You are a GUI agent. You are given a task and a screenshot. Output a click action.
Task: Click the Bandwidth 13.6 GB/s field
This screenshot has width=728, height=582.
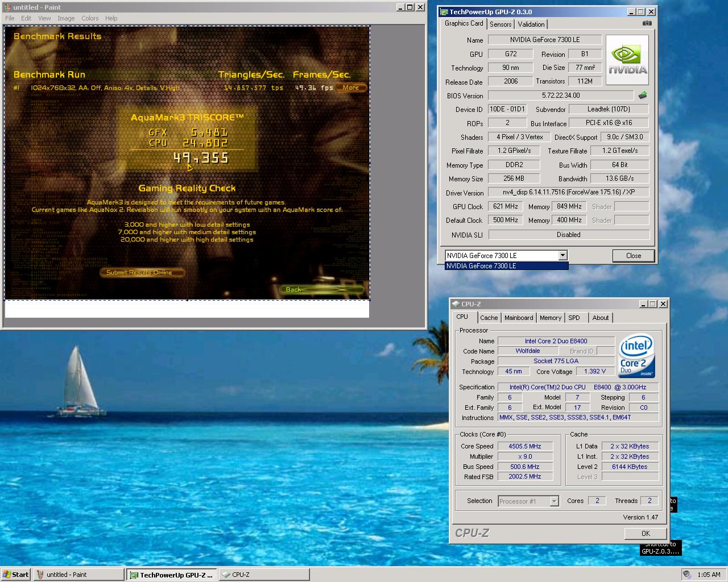coord(619,178)
